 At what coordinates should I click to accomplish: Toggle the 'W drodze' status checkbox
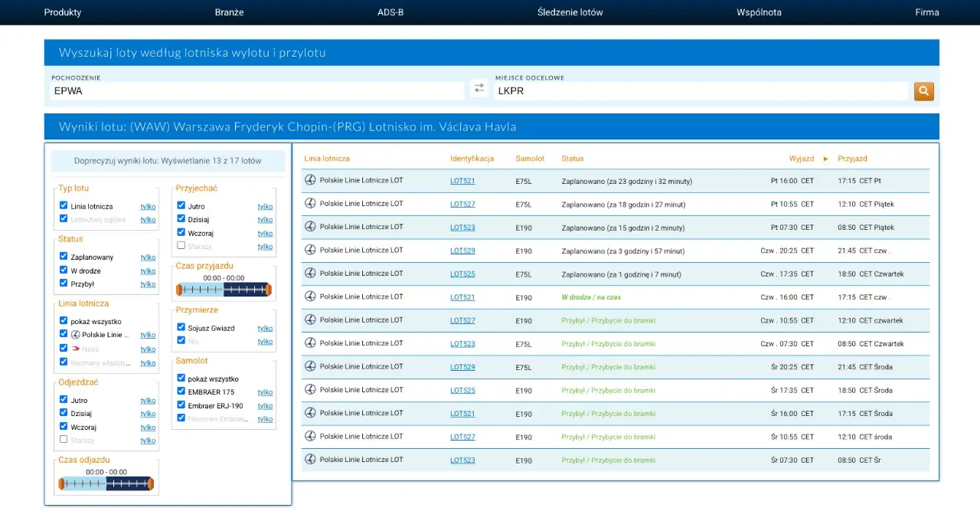[x=64, y=270]
